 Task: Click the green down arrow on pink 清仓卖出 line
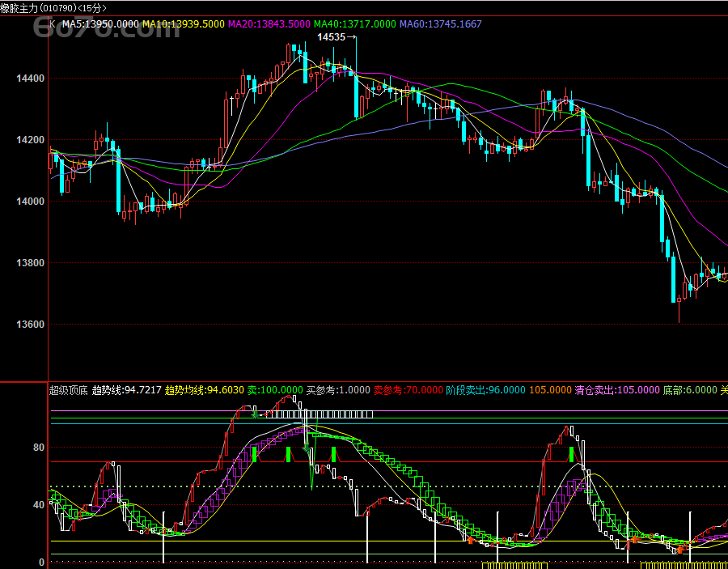(255, 414)
